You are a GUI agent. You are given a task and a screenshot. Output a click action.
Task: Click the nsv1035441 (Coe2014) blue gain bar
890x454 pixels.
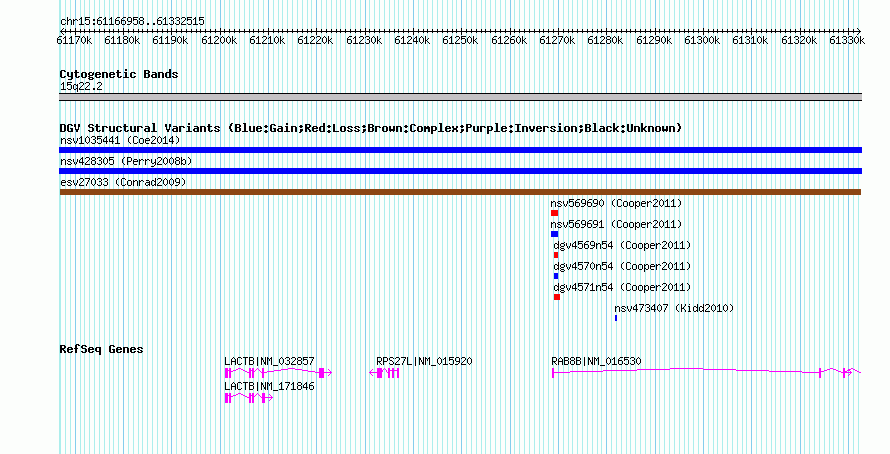[460, 150]
